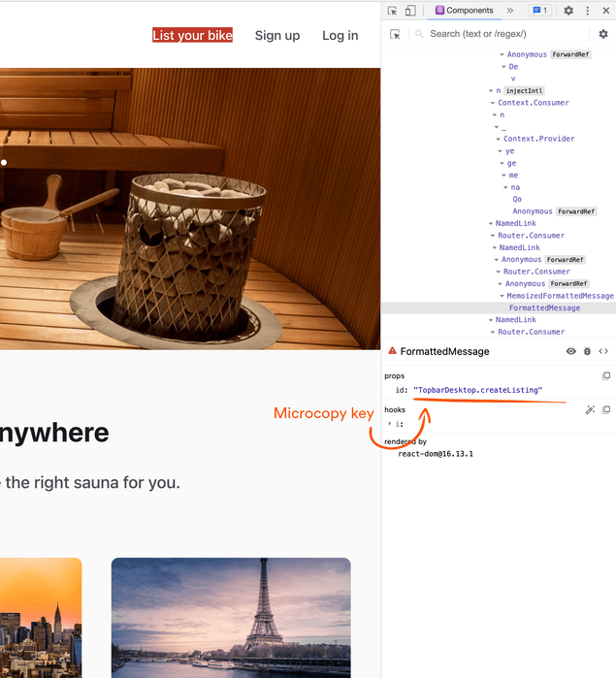
Task: Open React component view settings gear
Action: [x=602, y=34]
